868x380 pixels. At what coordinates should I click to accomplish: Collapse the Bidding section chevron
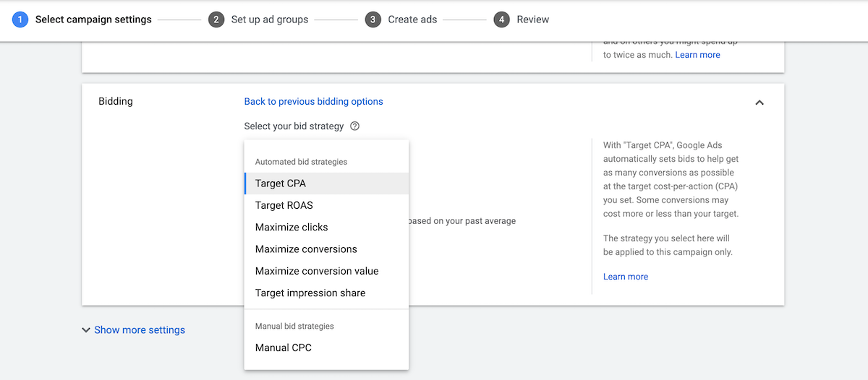759,103
